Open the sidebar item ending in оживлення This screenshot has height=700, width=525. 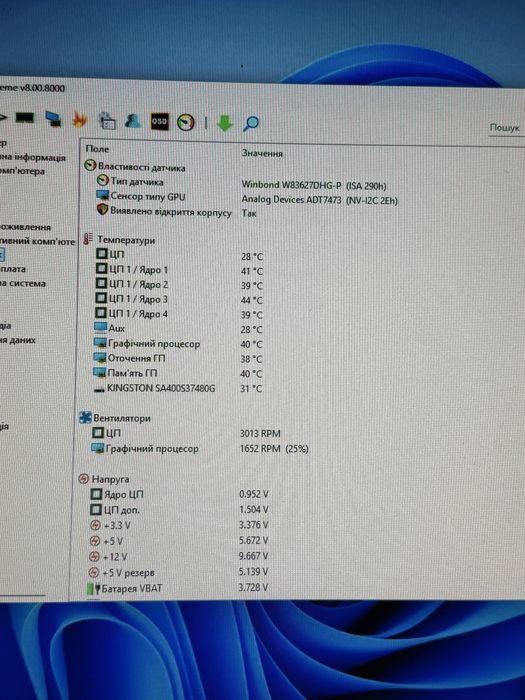click(x=25, y=227)
